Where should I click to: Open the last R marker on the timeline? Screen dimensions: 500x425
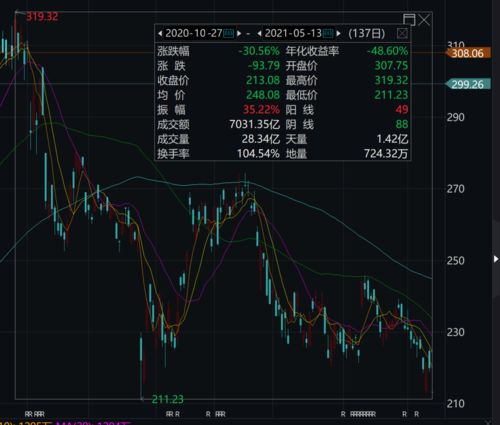pyautogui.click(x=416, y=414)
